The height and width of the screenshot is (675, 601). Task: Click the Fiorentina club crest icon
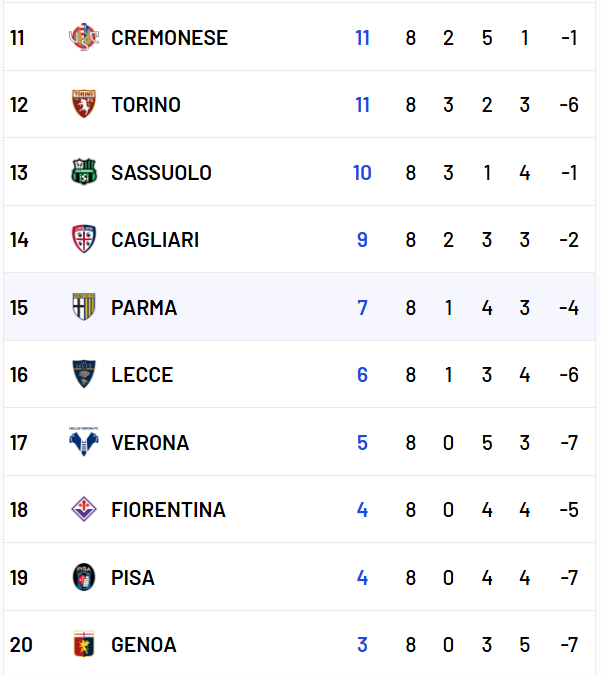tap(84, 510)
